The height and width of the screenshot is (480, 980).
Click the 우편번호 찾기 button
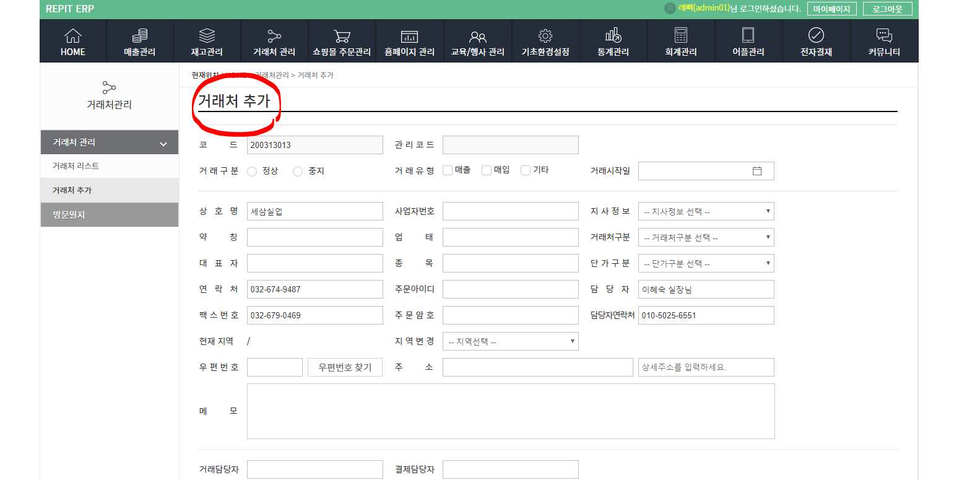[x=345, y=367]
